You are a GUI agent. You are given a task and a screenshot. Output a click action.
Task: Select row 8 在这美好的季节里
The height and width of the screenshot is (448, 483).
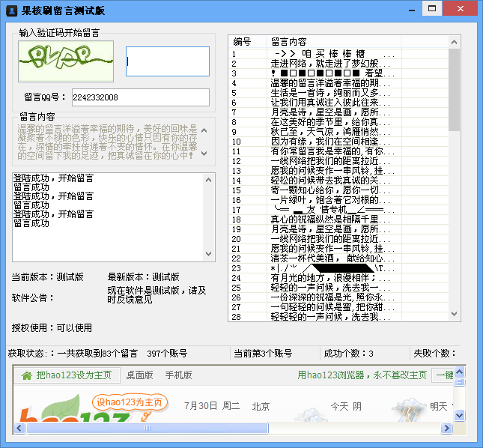point(338,122)
